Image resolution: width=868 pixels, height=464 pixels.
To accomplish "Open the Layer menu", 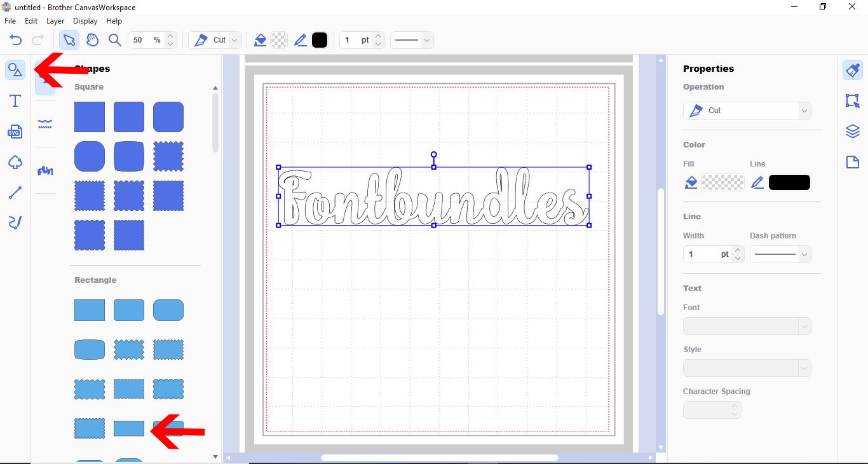I will click(55, 21).
